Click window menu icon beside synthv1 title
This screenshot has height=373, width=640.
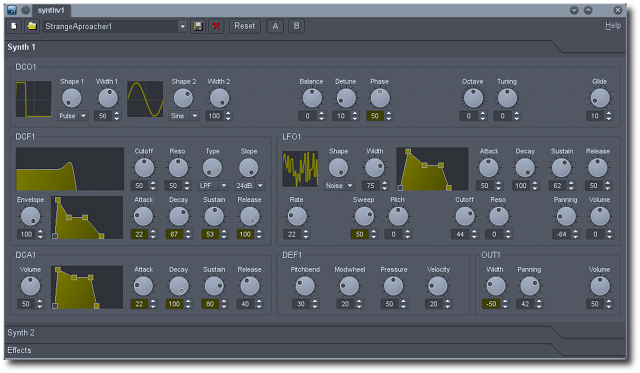pos(12,10)
